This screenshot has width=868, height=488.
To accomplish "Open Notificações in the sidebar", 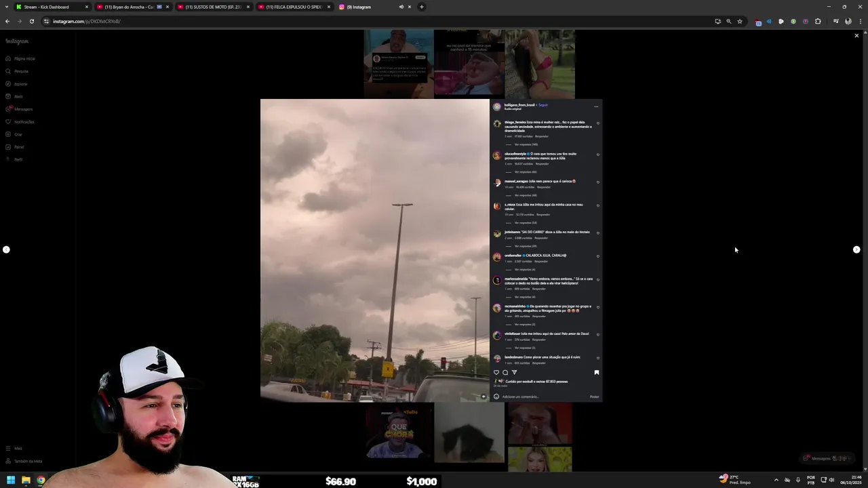I will click(20, 122).
